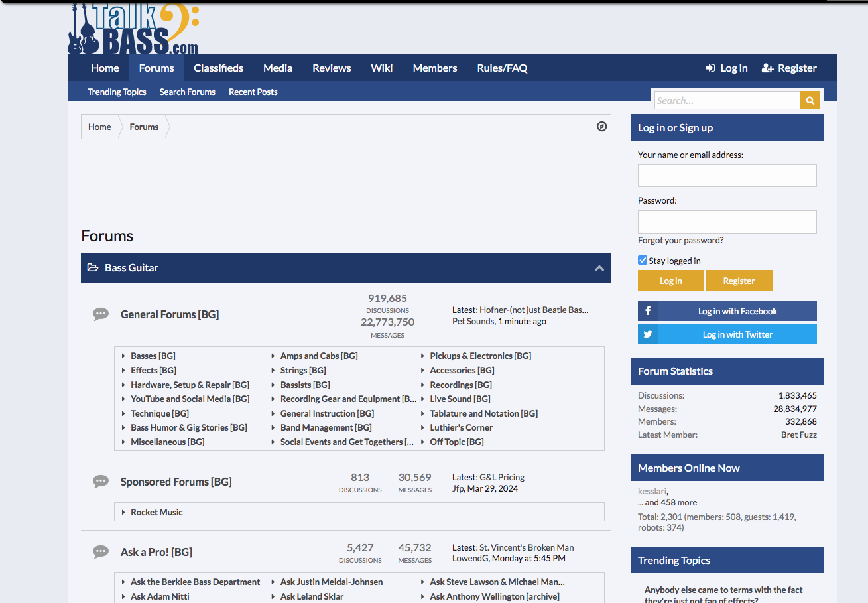Click latest member Bret Fuzz
The width and height of the screenshot is (868, 603).
(799, 435)
